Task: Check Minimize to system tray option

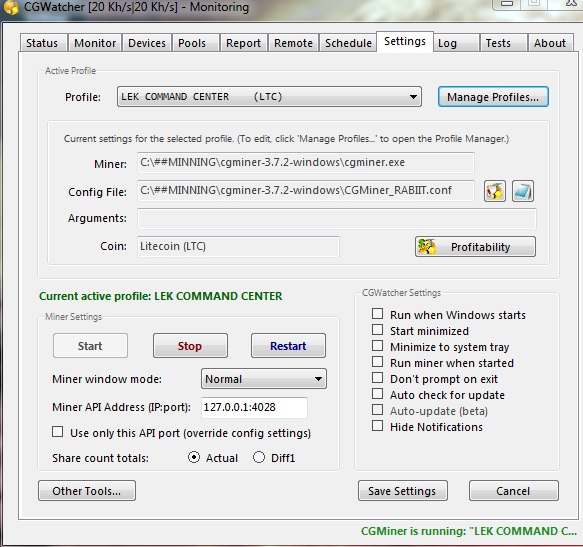Action: (x=377, y=346)
